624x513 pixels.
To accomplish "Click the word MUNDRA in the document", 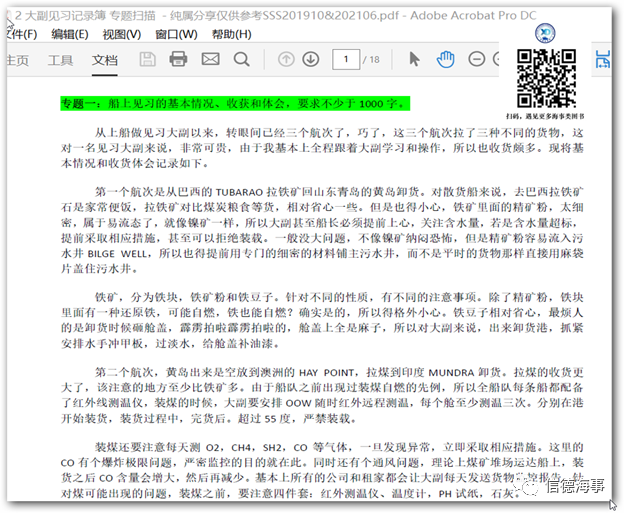I will [451, 373].
